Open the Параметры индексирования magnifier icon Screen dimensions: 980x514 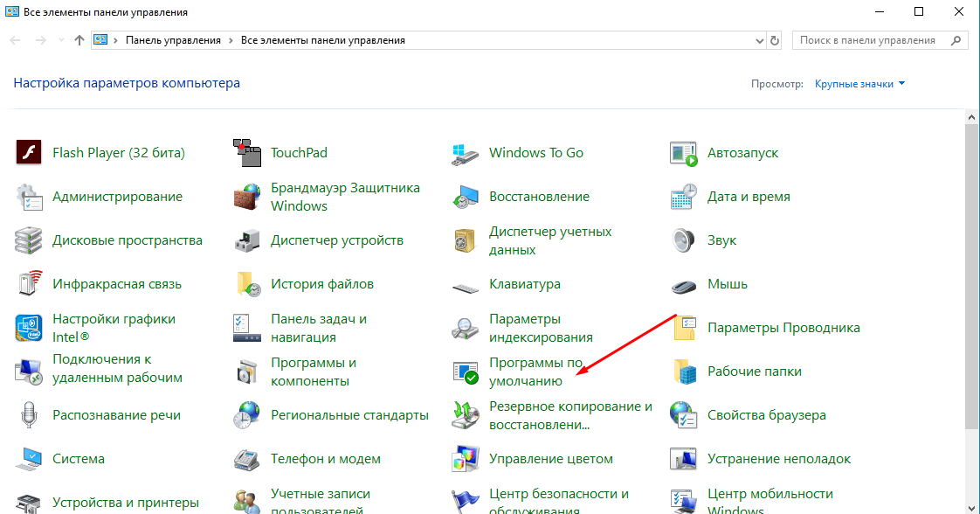(465, 329)
